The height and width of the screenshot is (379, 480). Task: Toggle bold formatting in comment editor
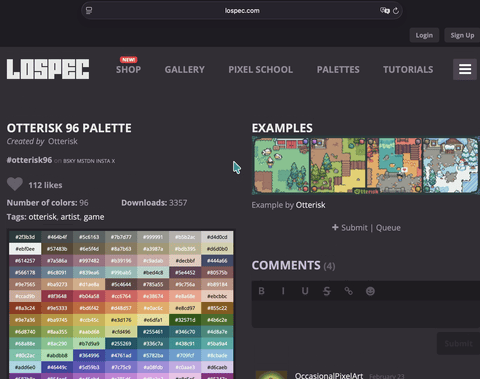[262, 291]
